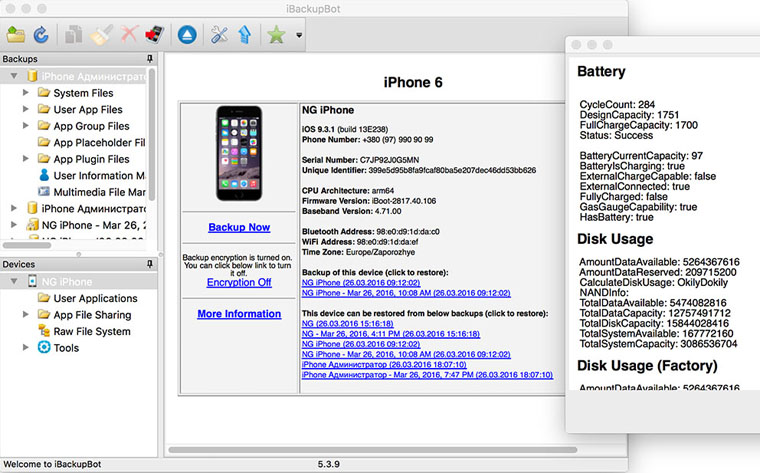Viewport: 760px width, 473px height.
Task: Click the blue up arrow toolbar icon
Action: 245,35
